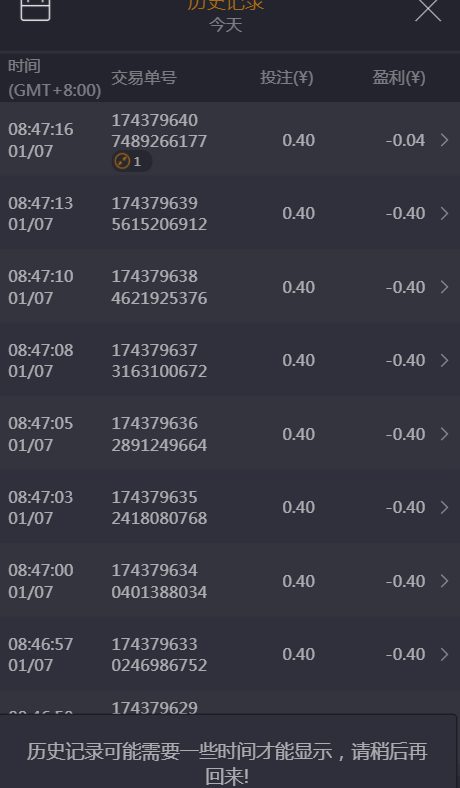
Task: Click the 交易单号 column header
Action: click(x=144, y=78)
